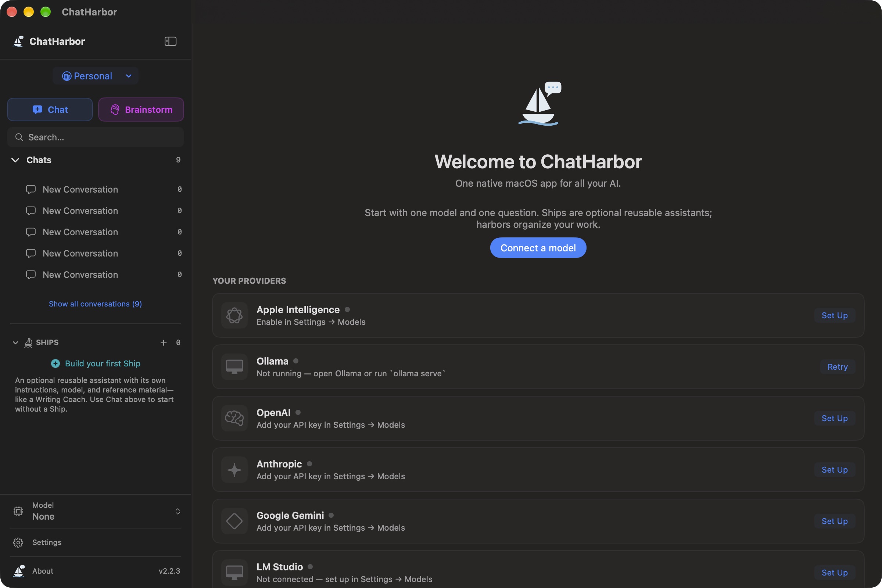Open the Personal harbor dropdown
Screen dimensions: 882x588
tap(96, 76)
